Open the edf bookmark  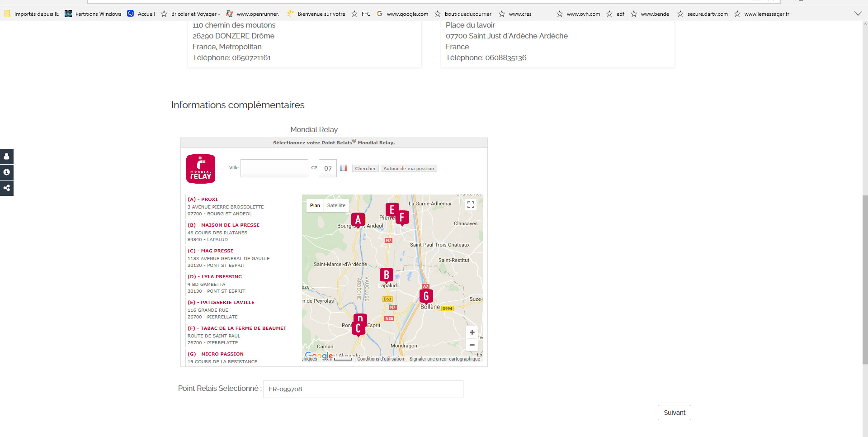pyautogui.click(x=615, y=14)
